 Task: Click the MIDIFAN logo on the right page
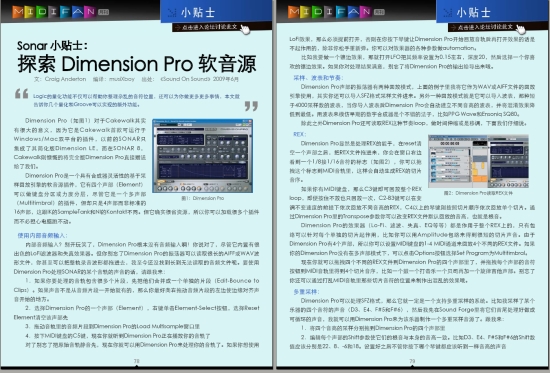click(330, 12)
